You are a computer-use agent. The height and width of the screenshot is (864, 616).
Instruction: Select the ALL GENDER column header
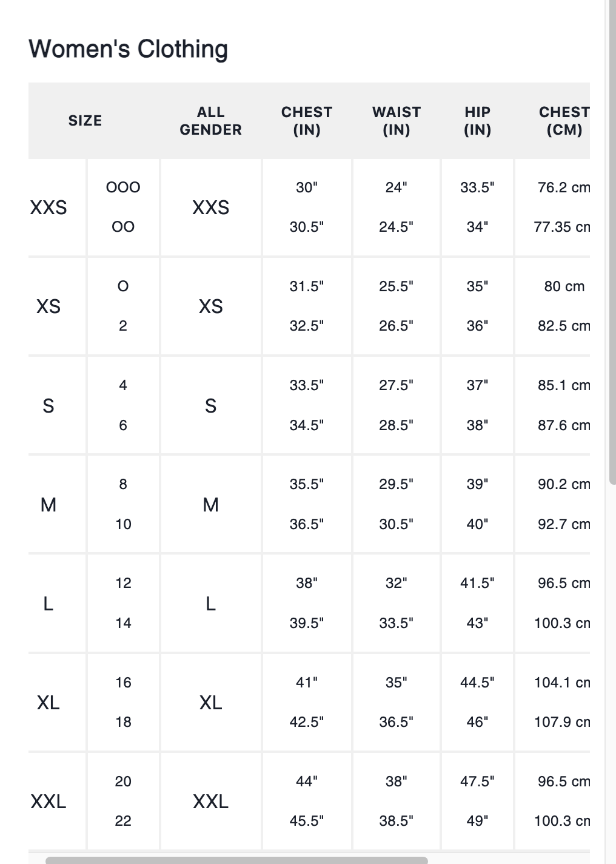pyautogui.click(x=210, y=121)
